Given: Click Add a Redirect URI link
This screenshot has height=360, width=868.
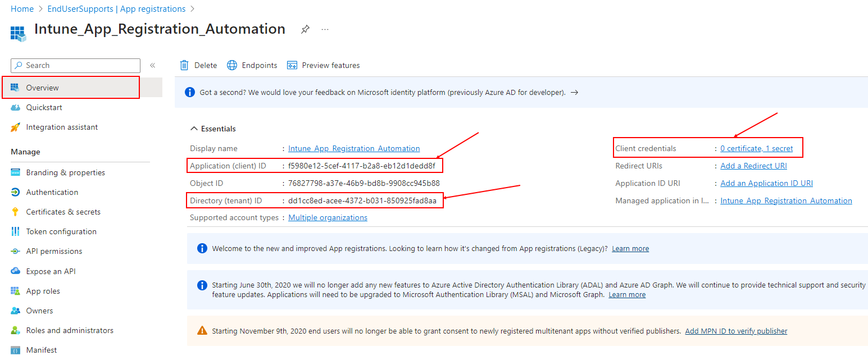Looking at the screenshot, I should click(x=753, y=166).
